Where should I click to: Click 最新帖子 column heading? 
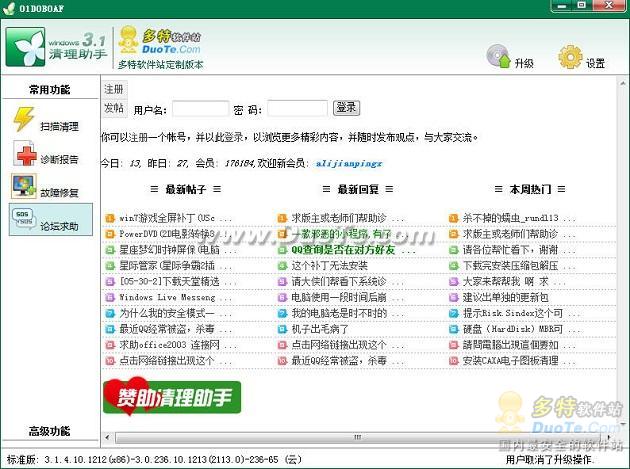(x=186, y=189)
